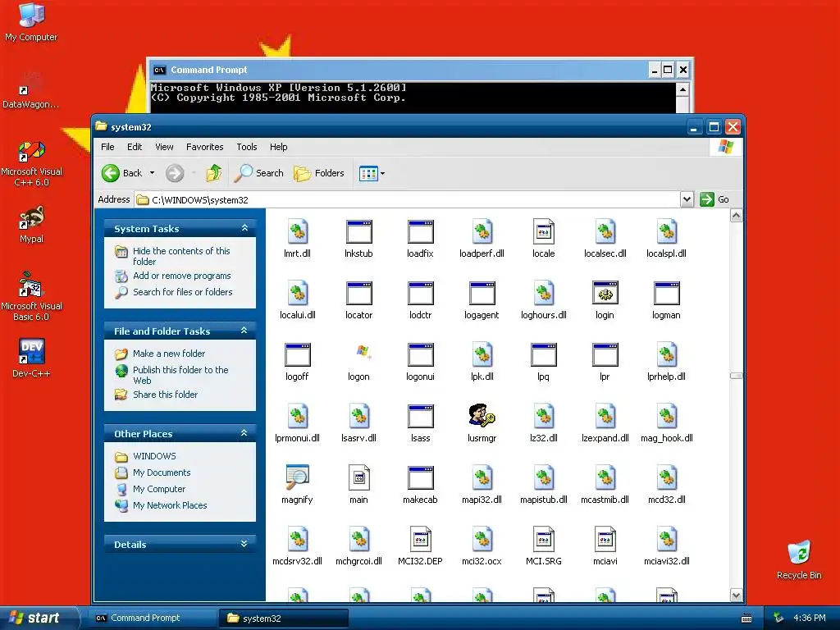The image size is (840, 630).
Task: Select lmrt.dll file icon
Action: (x=297, y=231)
